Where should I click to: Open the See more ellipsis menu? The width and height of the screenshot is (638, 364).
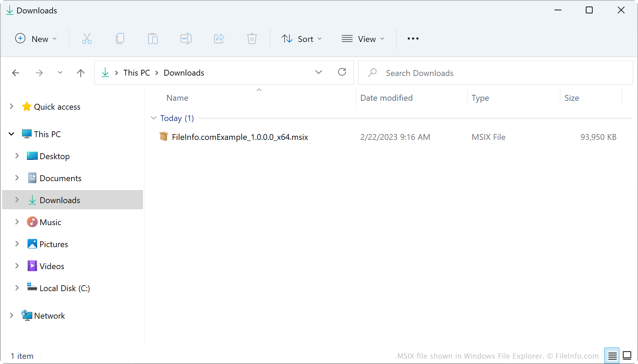click(412, 38)
